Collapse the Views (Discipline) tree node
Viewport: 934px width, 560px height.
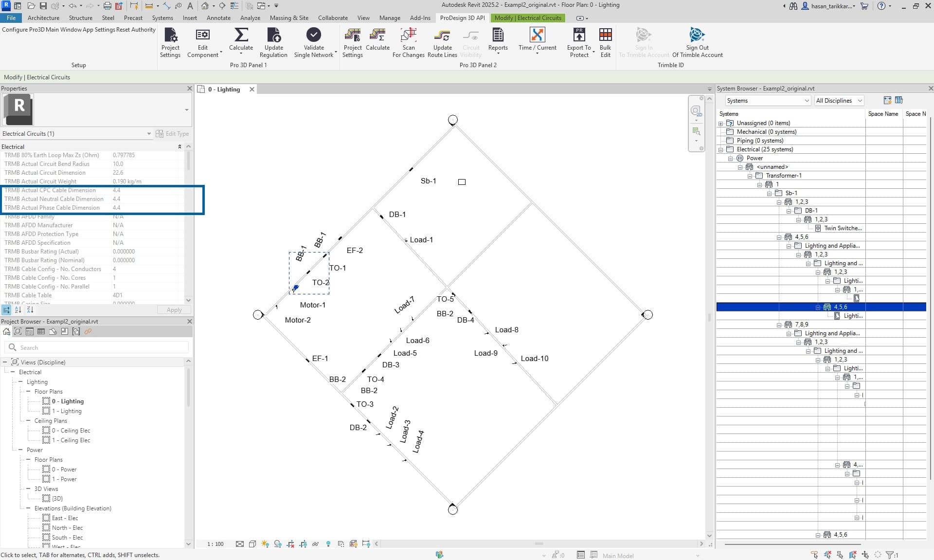pyautogui.click(x=5, y=362)
